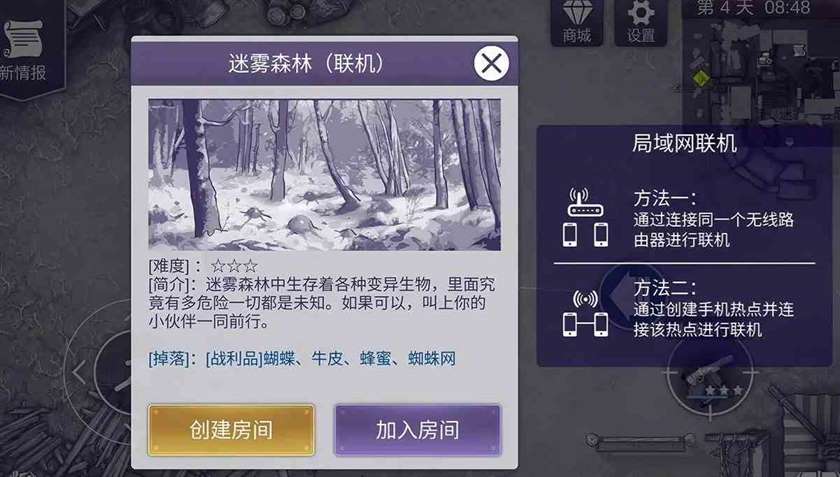The height and width of the screenshot is (477, 840).
Task: Select the 蝴蝶 drop item link
Action: 279,359
